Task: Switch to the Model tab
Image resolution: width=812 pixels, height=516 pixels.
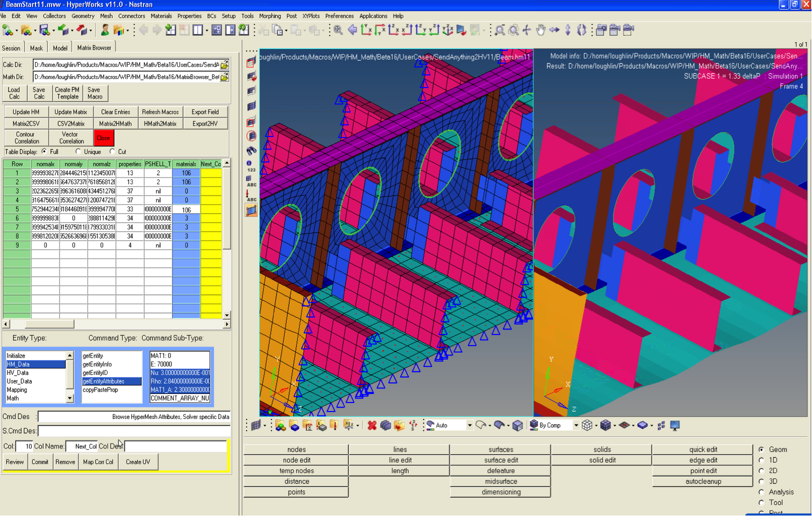Action: pyautogui.click(x=60, y=48)
